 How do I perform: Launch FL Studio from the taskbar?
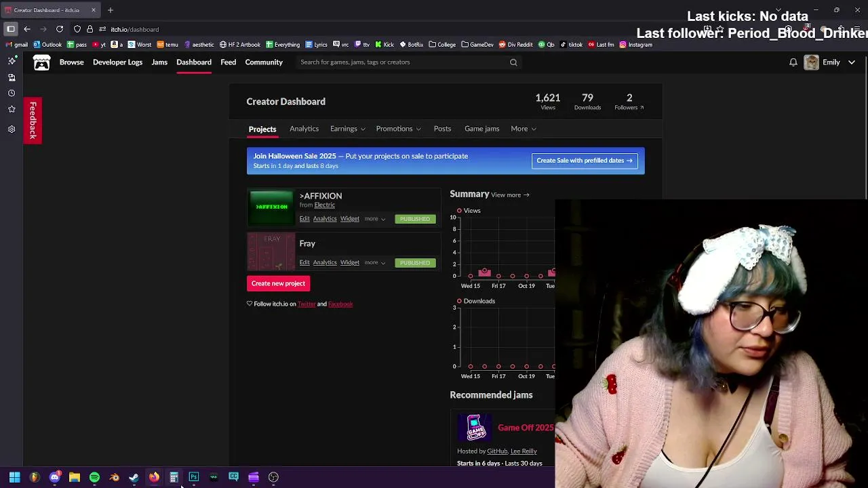35,477
